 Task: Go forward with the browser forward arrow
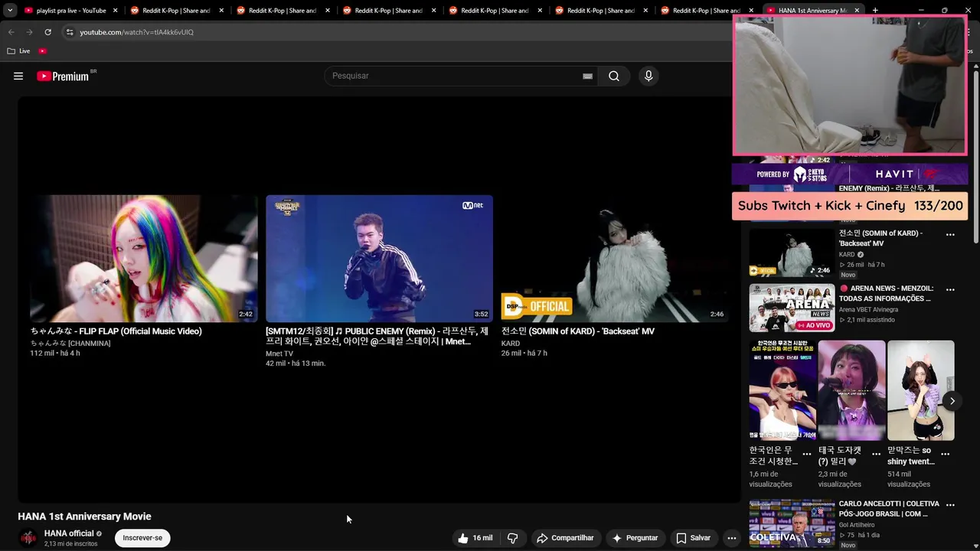pos(29,32)
